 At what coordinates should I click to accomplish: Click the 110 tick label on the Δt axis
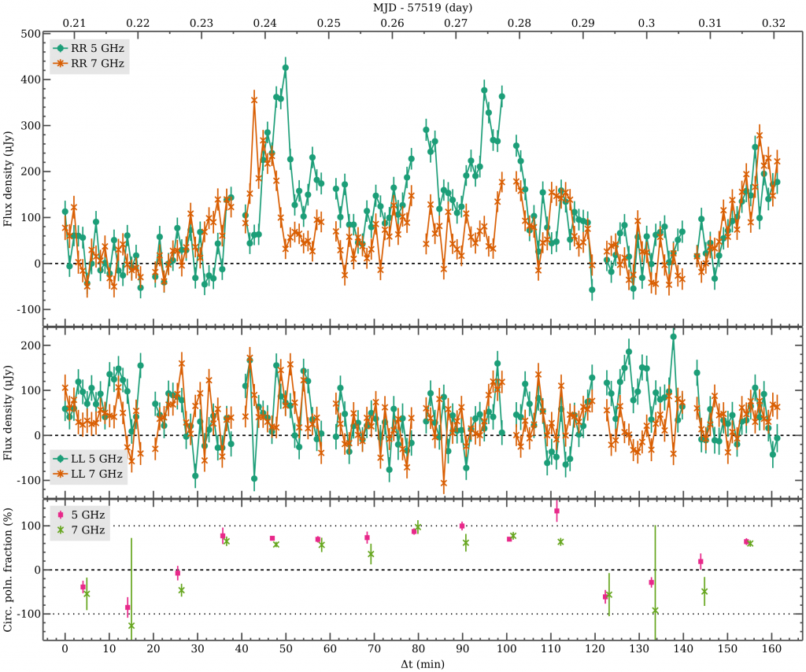(551, 649)
